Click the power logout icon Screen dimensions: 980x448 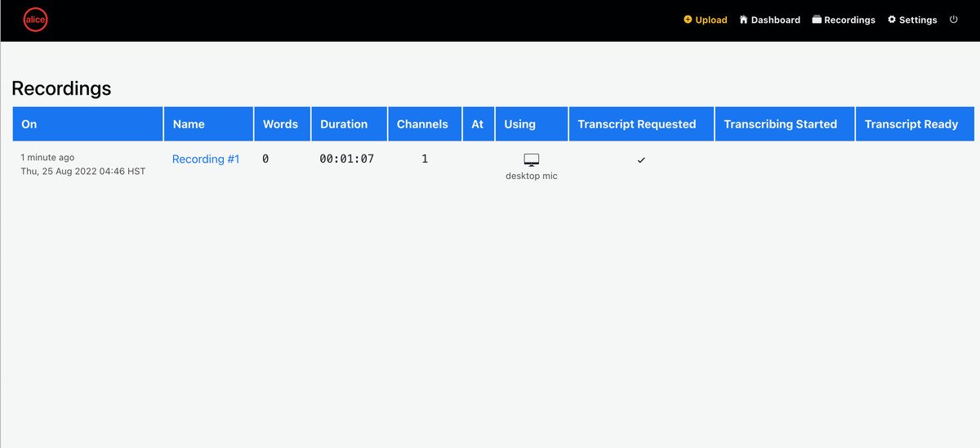953,20
